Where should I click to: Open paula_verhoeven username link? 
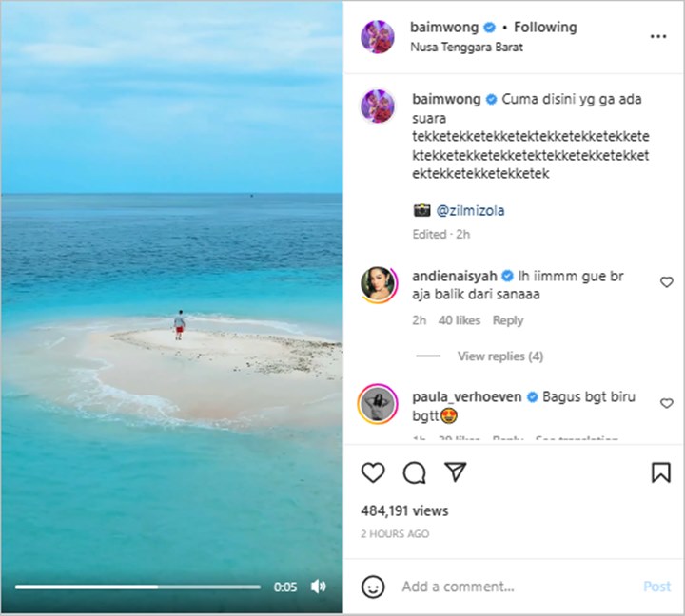466,396
